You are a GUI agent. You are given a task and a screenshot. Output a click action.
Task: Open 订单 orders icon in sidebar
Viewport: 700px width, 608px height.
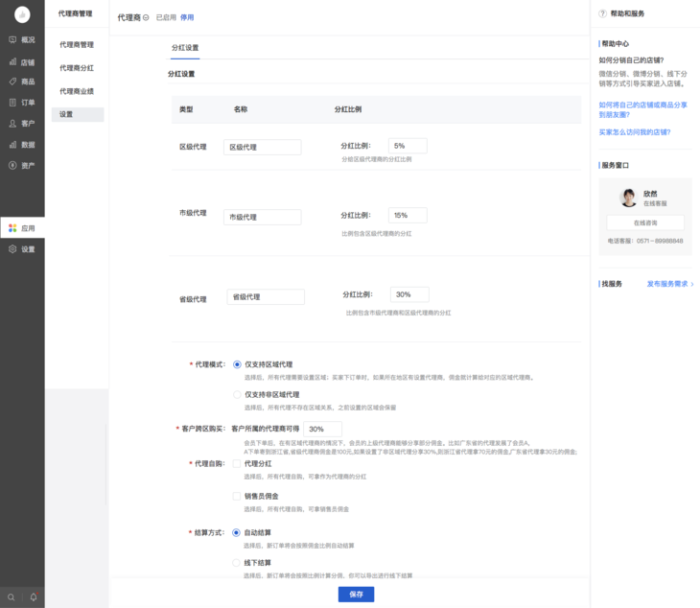point(12,103)
